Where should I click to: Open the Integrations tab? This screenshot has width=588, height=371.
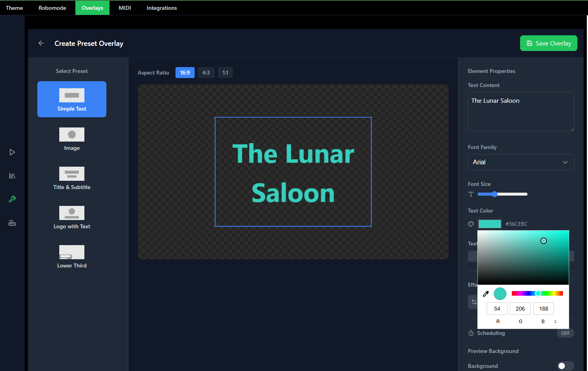(x=162, y=8)
